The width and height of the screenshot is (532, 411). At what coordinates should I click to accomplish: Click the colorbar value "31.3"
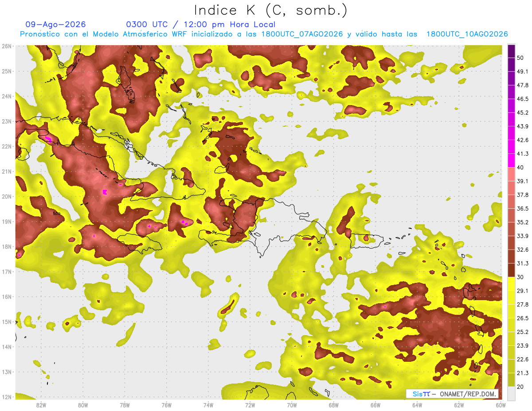(x=522, y=263)
